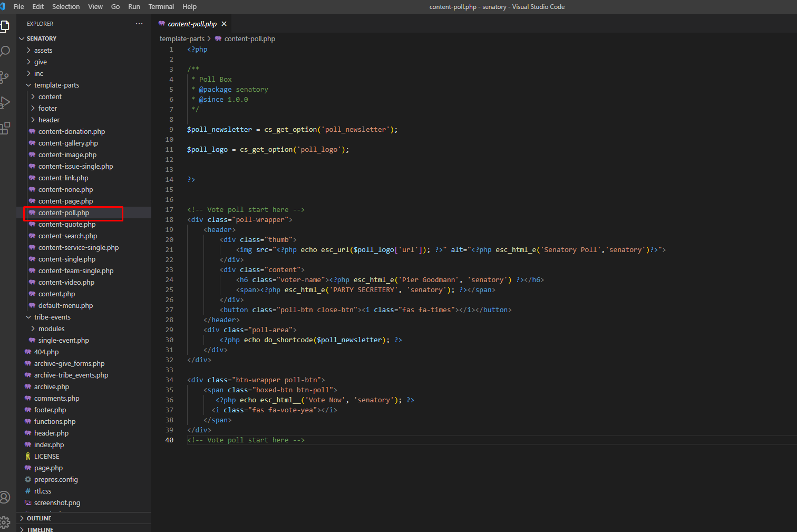Screen dimensions: 797x532
Task: Open content-issue-single.php file
Action: click(x=84, y=166)
